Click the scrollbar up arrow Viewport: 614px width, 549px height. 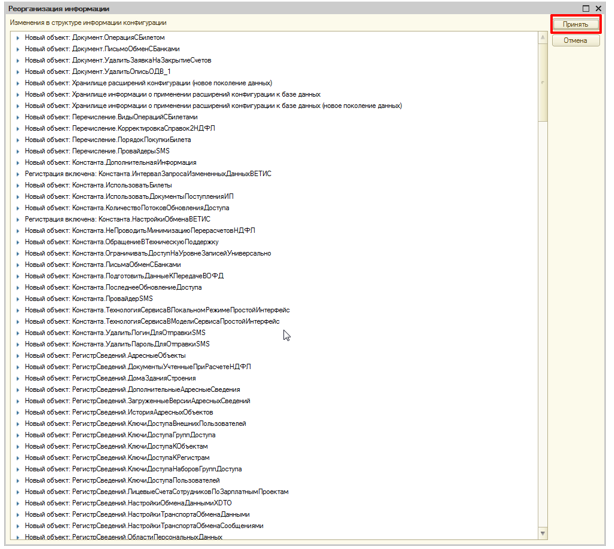point(543,36)
